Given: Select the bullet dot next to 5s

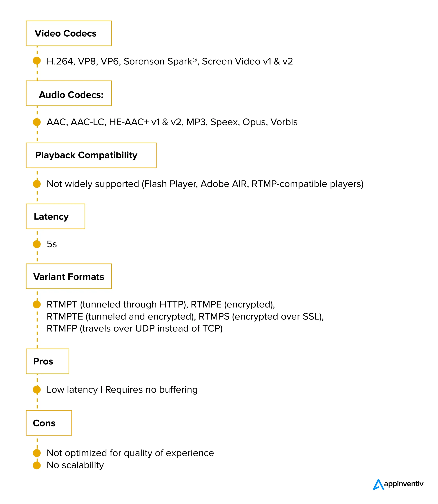Looking at the screenshot, I should (37, 244).
